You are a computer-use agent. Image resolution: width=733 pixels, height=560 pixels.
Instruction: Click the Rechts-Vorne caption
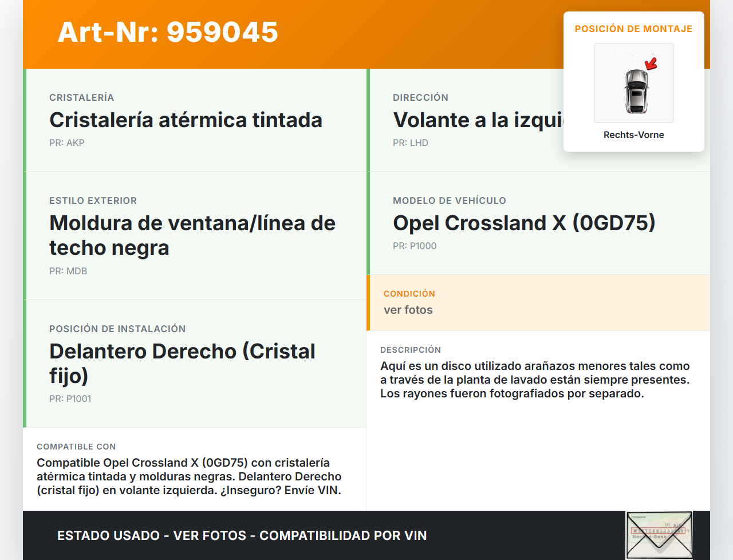coord(633,135)
